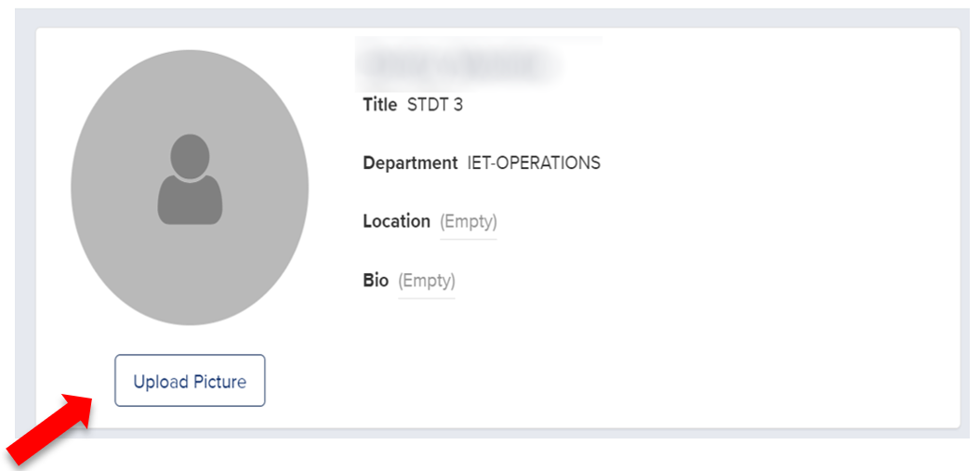Viewport: 980px width, 471px height.
Task: Click the blurred profile name heading
Action: (462, 63)
